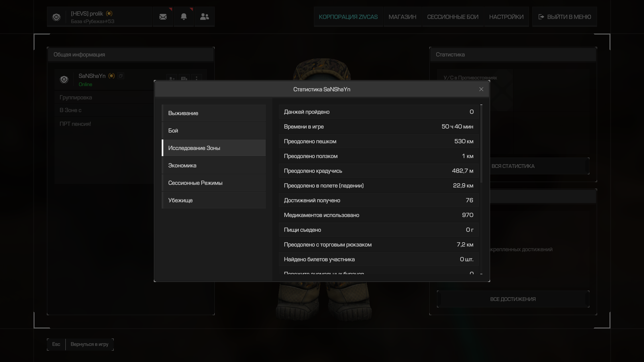Viewport: 644px width, 362px height.
Task: Select Исследование Зоны category
Action: (214, 148)
